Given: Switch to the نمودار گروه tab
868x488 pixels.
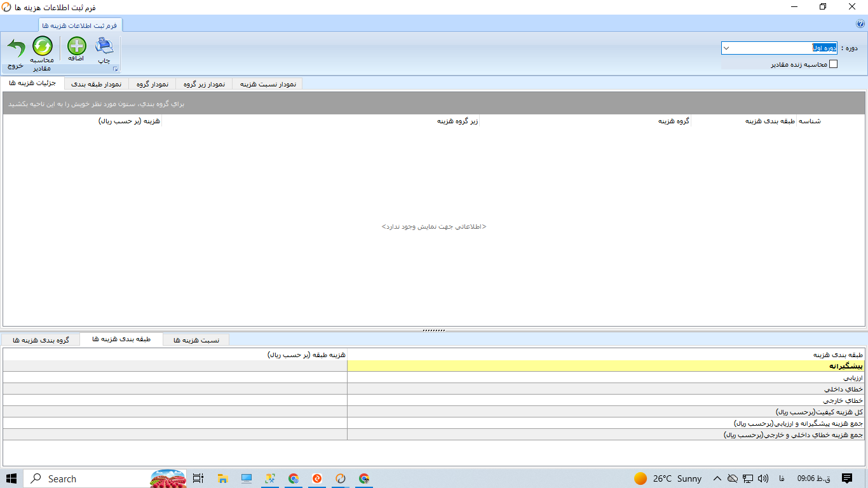Looking at the screenshot, I should tap(152, 84).
